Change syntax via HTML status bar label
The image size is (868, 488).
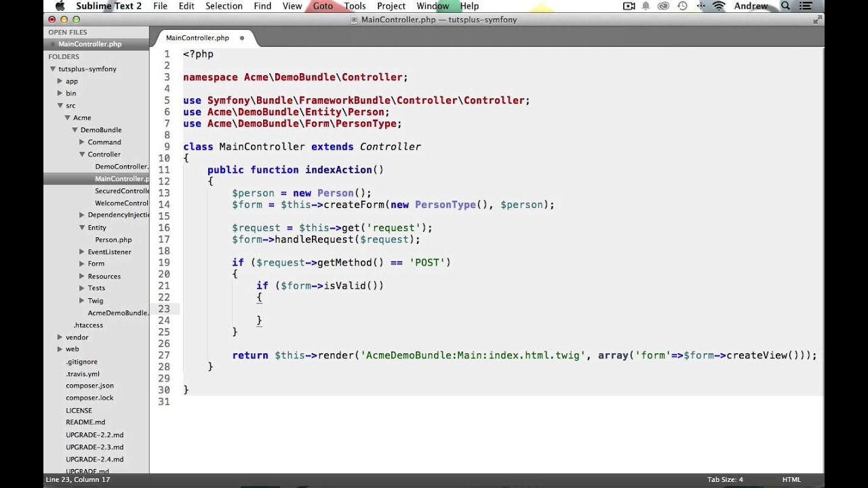pyautogui.click(x=791, y=480)
